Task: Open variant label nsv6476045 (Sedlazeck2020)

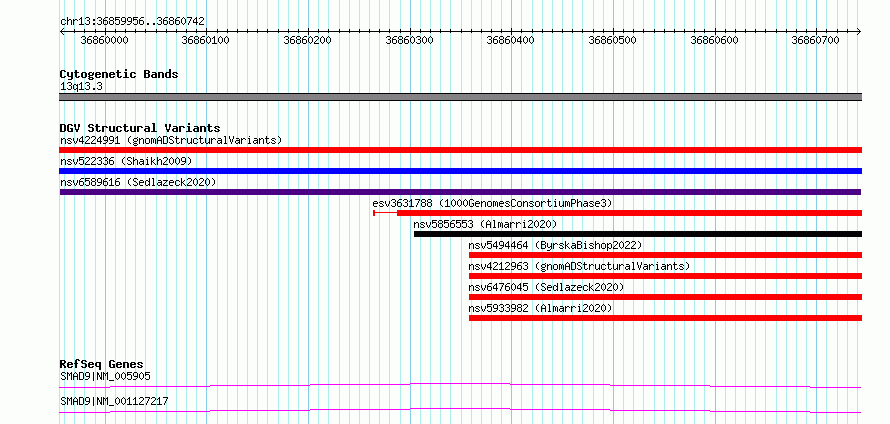Action: coord(546,287)
